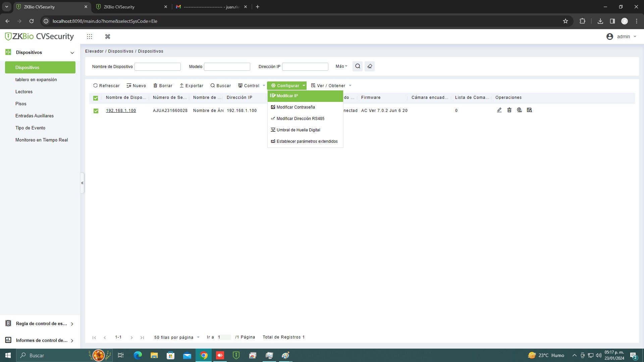Click the Buscar toolbar button

pos(221,85)
